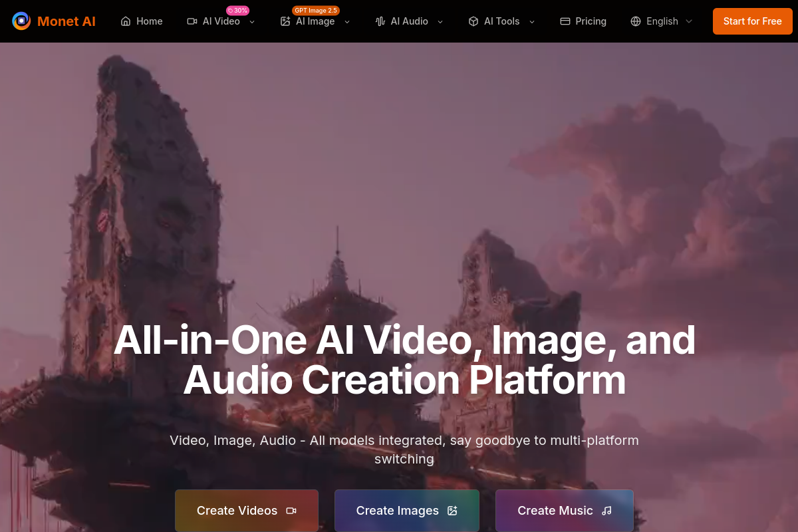Click the Create Images button

click(x=407, y=511)
